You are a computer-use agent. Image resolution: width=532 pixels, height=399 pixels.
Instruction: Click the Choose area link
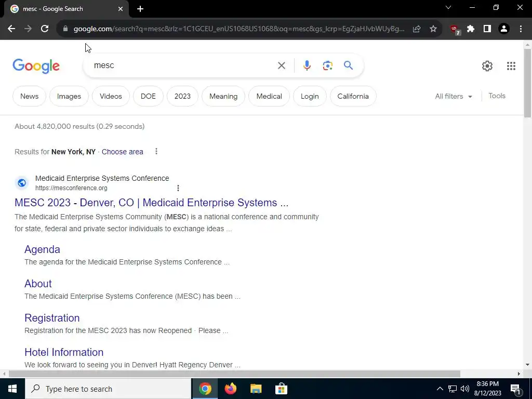(x=123, y=152)
